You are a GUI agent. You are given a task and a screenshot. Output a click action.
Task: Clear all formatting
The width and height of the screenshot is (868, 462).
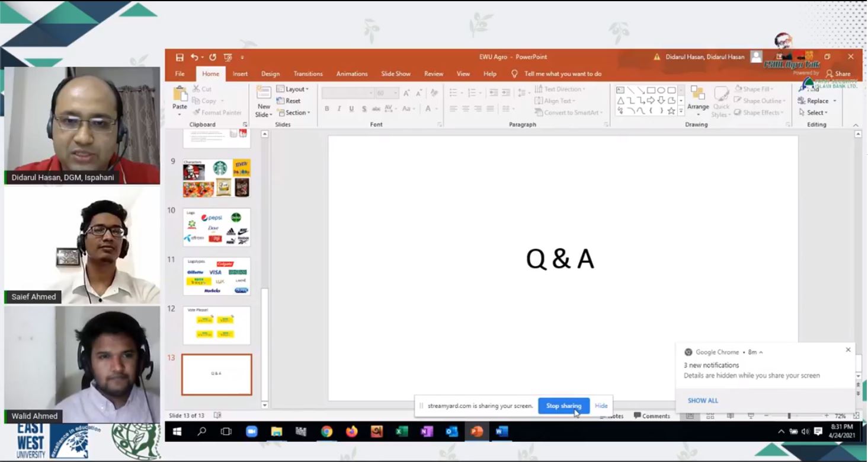coord(434,93)
